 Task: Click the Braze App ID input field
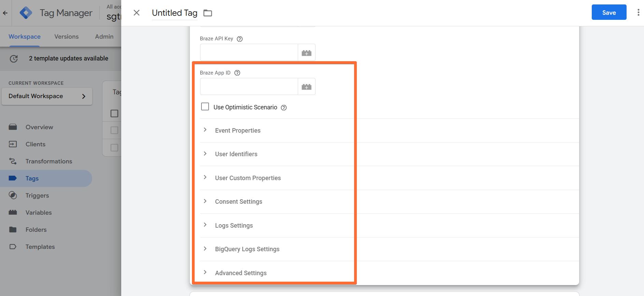[249, 86]
